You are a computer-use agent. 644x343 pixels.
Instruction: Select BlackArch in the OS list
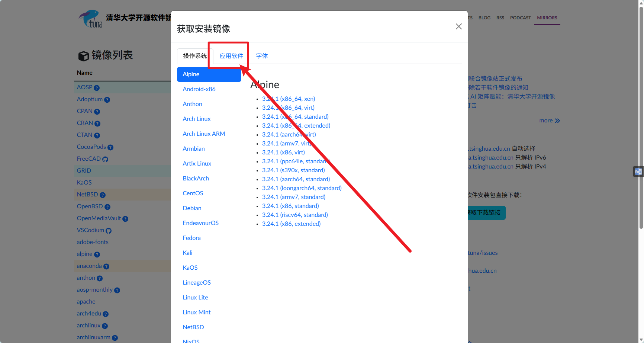tap(209, 179)
